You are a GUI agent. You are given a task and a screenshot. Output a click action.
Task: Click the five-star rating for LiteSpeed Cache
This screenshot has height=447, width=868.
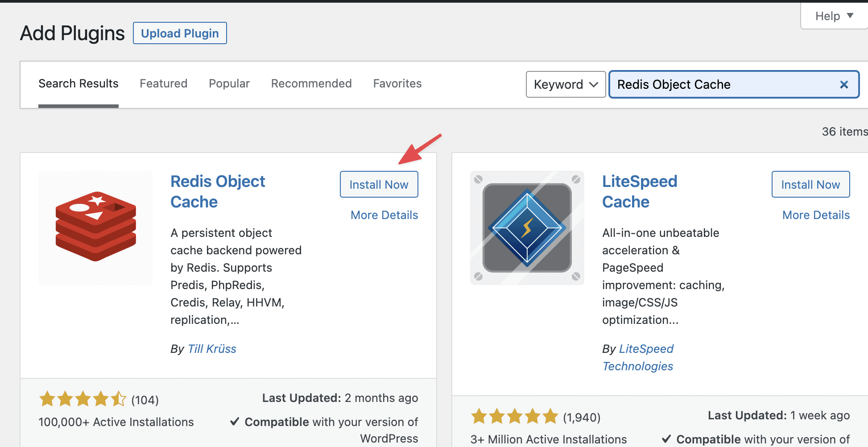pyautogui.click(x=513, y=416)
